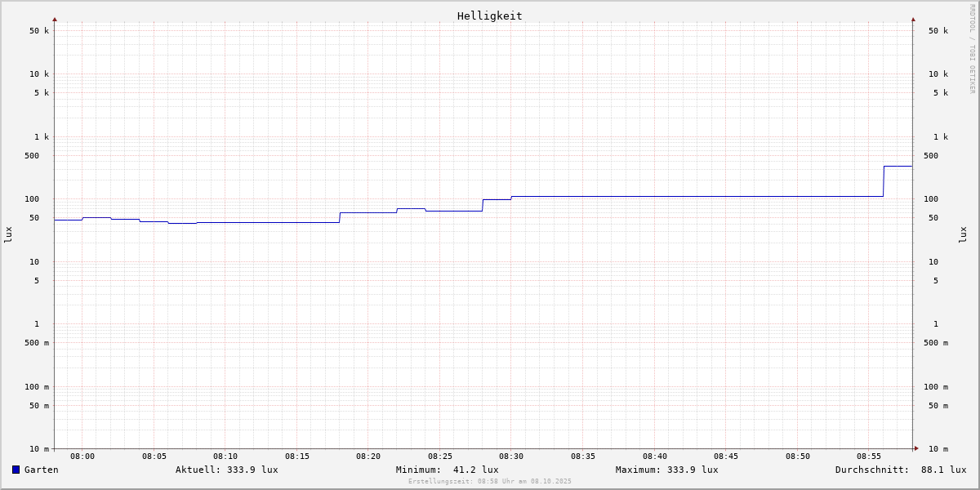This screenshot has width=980, height=490.
Task: Click the red arrow atop right y-axis
Action: point(913,19)
